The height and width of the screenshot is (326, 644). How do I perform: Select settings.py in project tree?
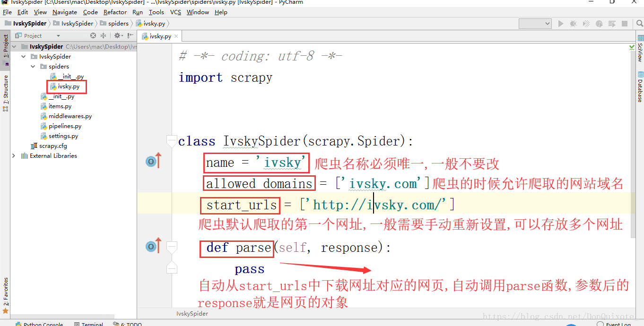tap(59, 136)
